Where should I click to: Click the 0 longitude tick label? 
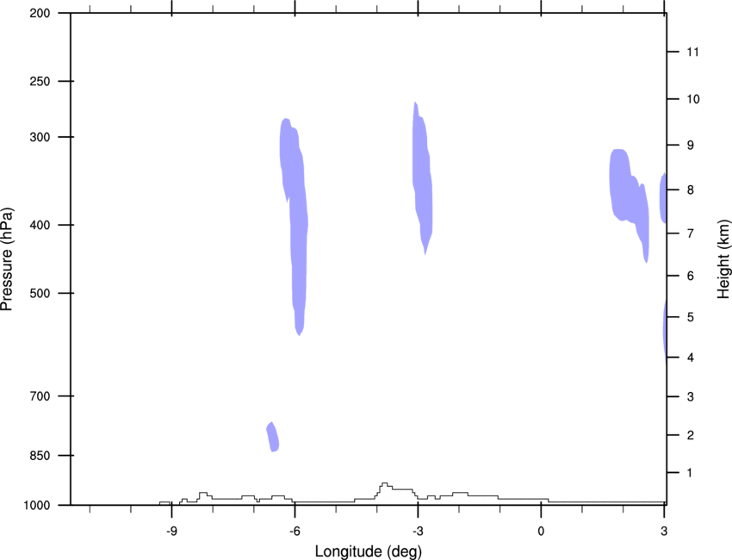pyautogui.click(x=541, y=531)
